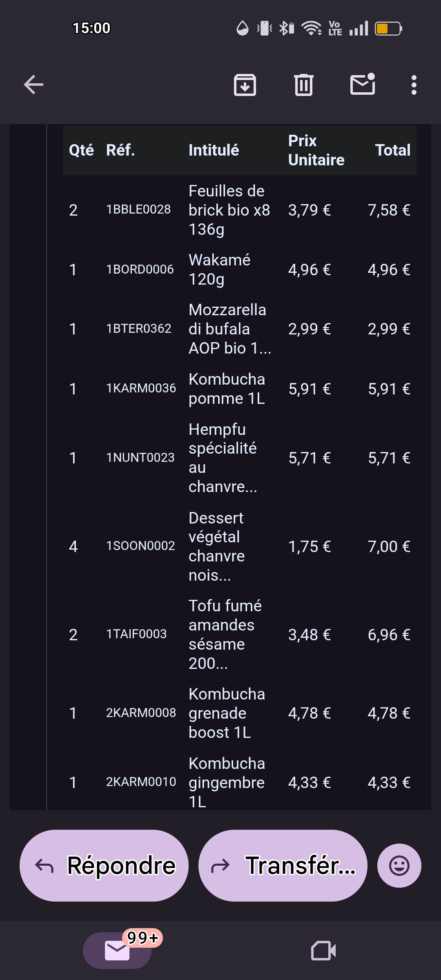Tap the Wi-Fi status icon
This screenshot has height=980, width=441.
[x=311, y=29]
